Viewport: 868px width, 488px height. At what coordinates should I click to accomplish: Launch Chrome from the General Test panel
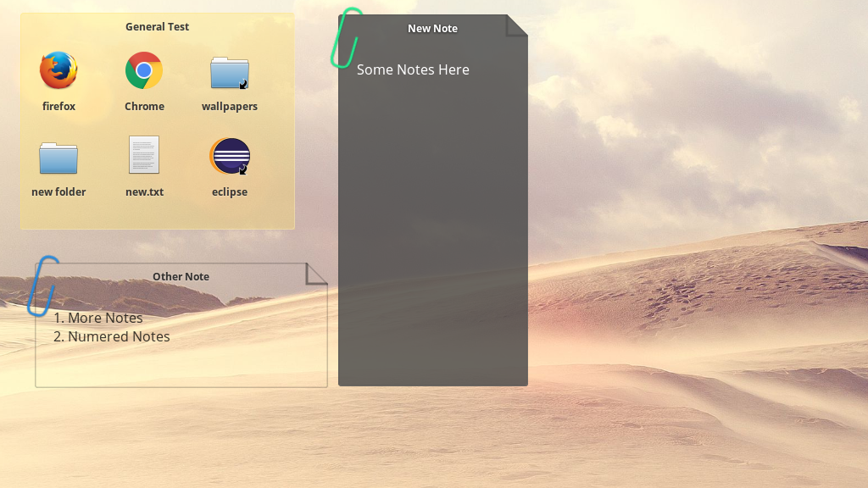[x=144, y=71]
